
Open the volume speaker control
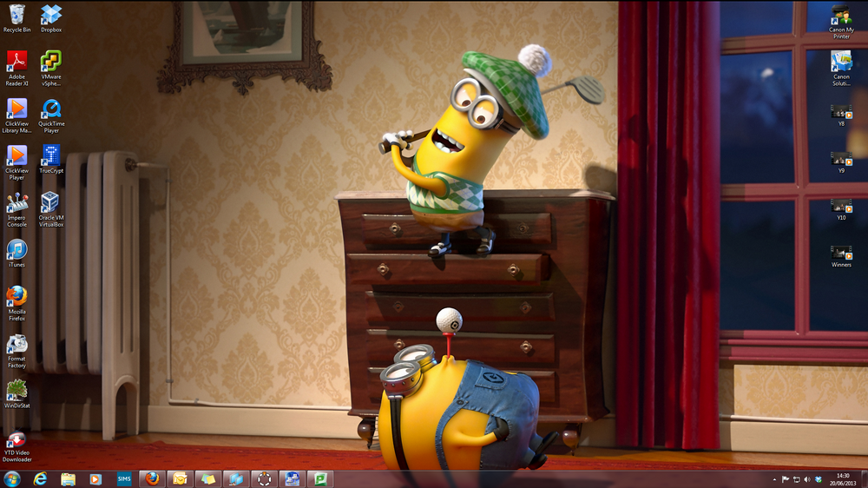(807, 479)
